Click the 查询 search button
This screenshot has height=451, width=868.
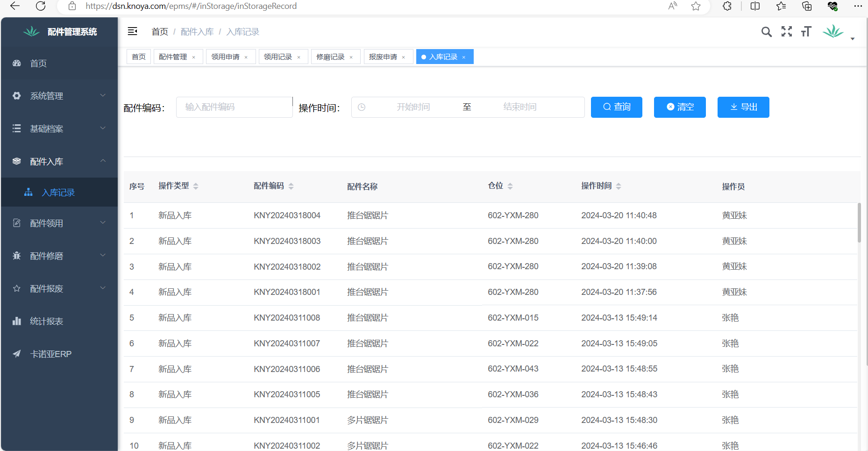617,107
